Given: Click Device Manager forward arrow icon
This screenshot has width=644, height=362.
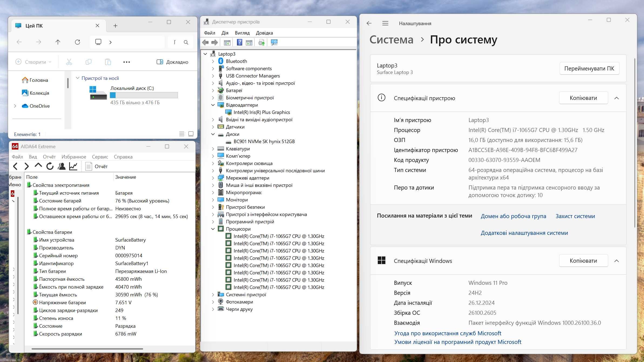Looking at the screenshot, I should point(215,42).
